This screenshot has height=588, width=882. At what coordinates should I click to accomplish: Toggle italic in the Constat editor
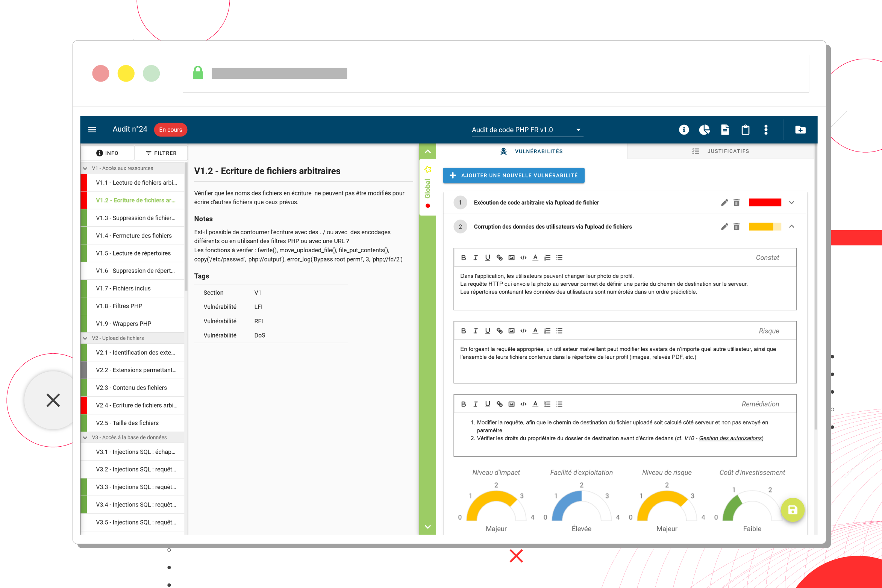(475, 258)
